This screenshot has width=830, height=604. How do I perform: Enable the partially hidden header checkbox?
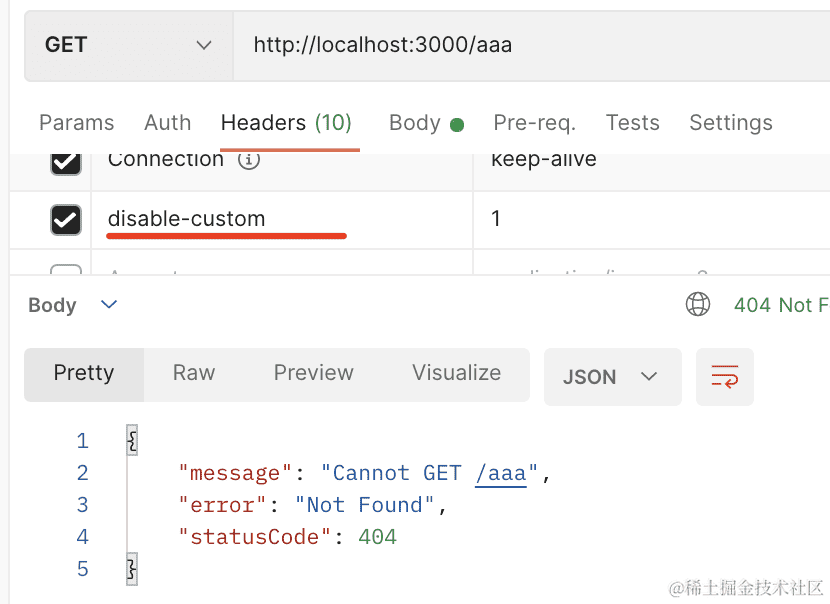coord(66,271)
